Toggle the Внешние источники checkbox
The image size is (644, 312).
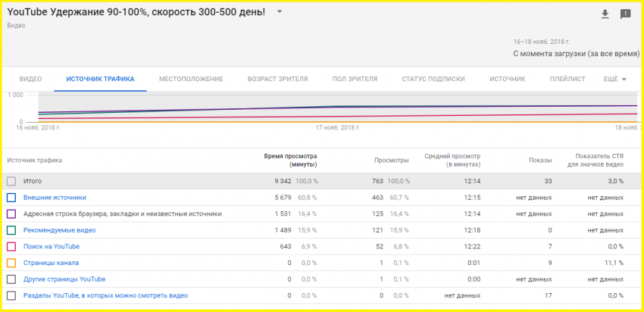(11, 198)
